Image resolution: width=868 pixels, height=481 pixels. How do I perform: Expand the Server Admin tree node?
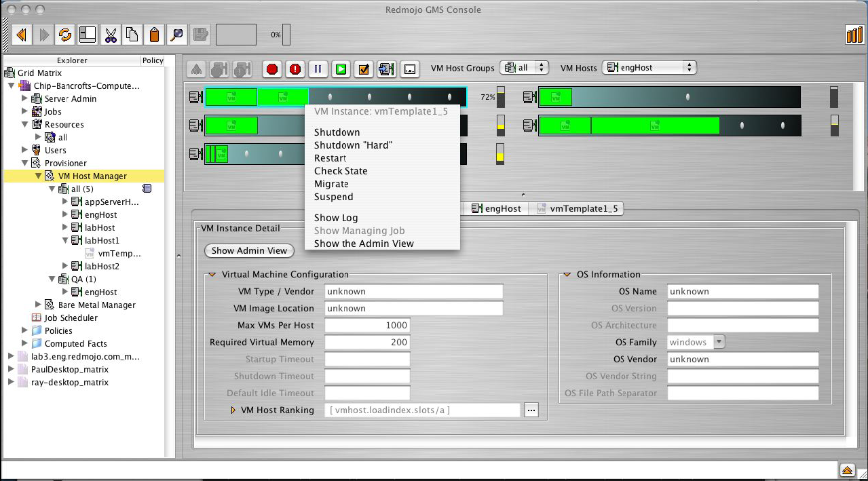(x=24, y=98)
